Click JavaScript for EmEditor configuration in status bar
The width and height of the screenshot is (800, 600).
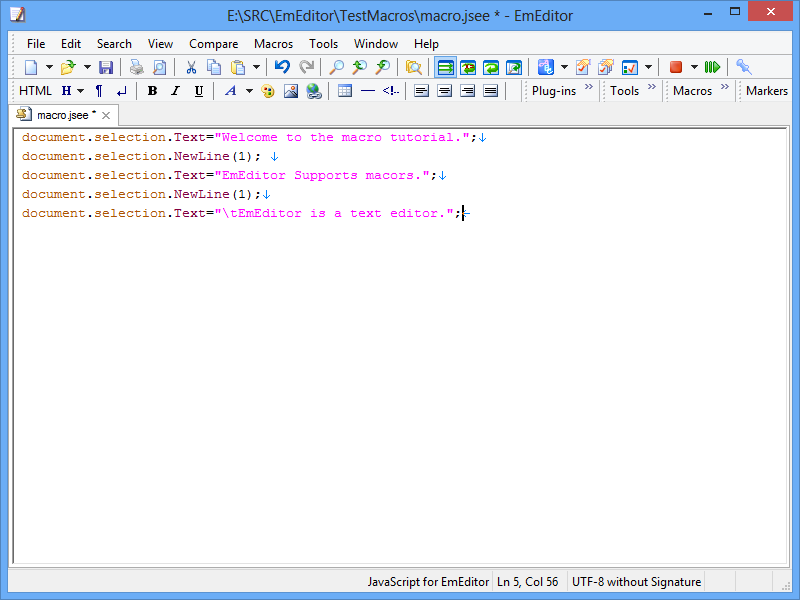click(x=428, y=582)
